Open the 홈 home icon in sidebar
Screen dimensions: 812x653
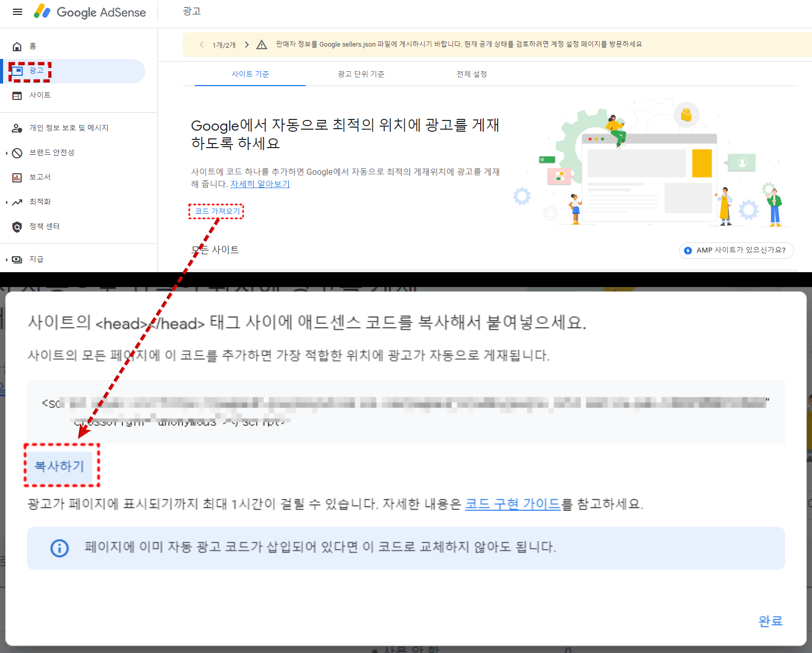point(17,47)
